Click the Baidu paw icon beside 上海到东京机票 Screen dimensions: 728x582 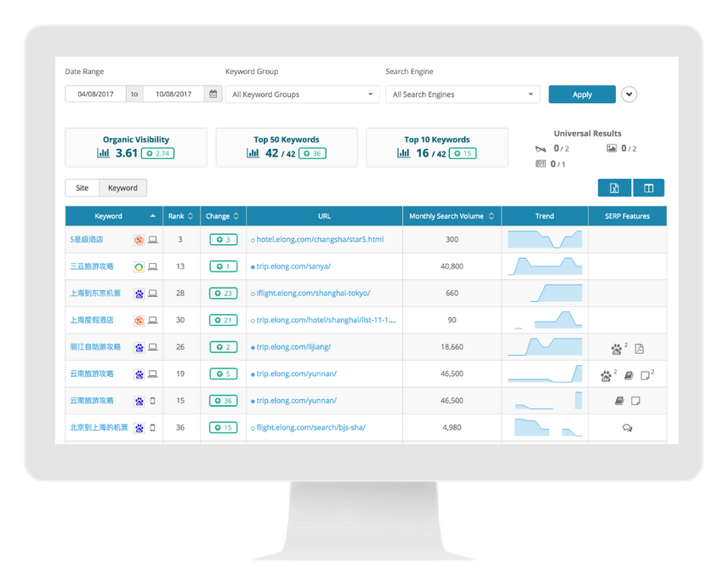click(139, 294)
